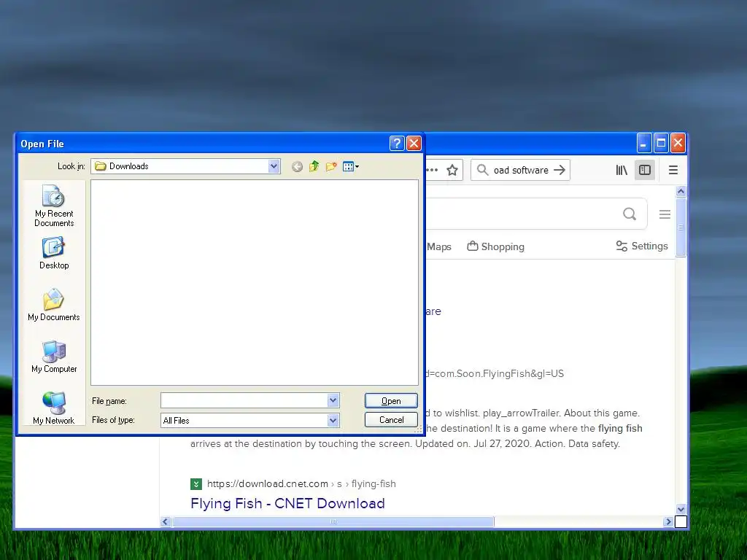The width and height of the screenshot is (747, 560).
Task: Click the Help question mark button
Action: pyautogui.click(x=397, y=144)
